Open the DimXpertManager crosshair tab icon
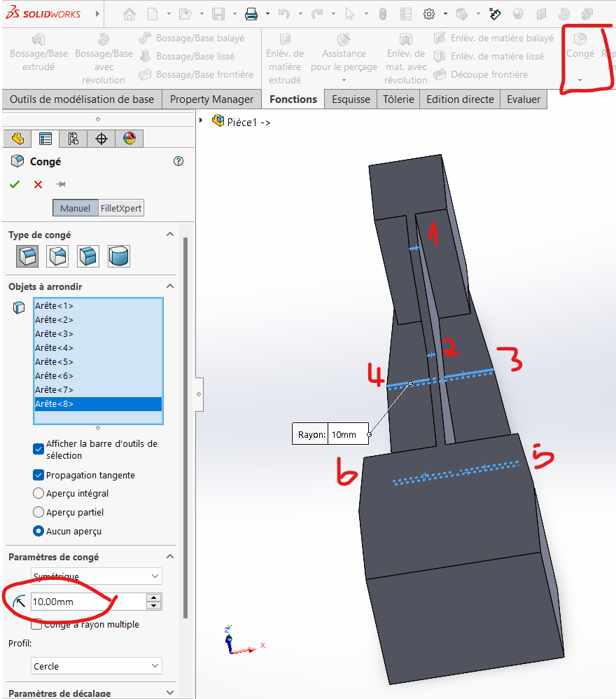The height and width of the screenshot is (699, 616). (101, 139)
